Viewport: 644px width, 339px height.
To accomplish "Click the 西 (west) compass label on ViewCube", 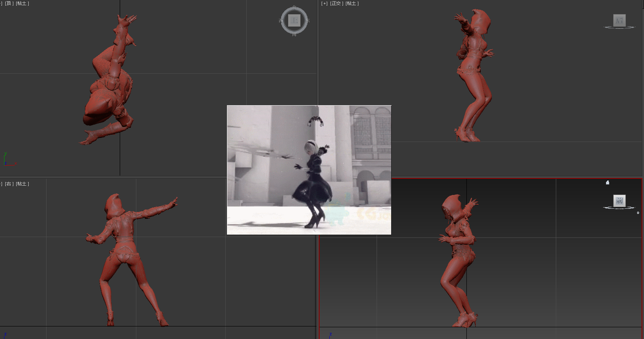I will click(281, 21).
